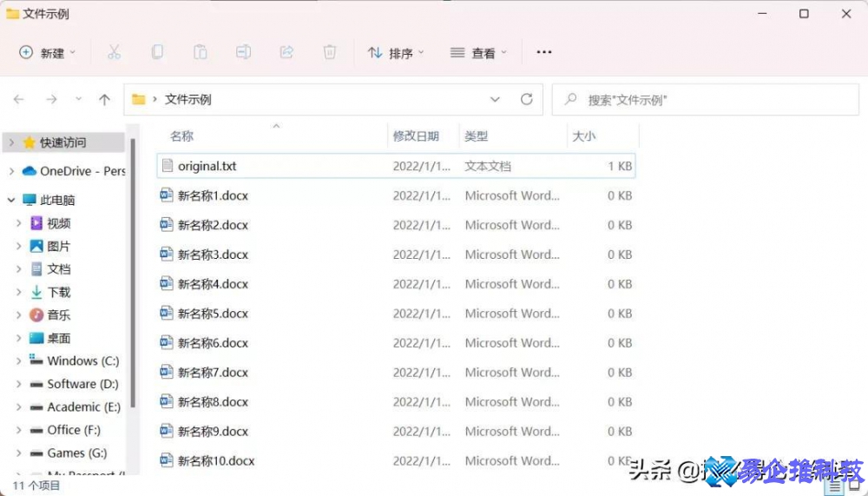Open the 排序 sort menu
868x496 pixels.
tap(396, 53)
